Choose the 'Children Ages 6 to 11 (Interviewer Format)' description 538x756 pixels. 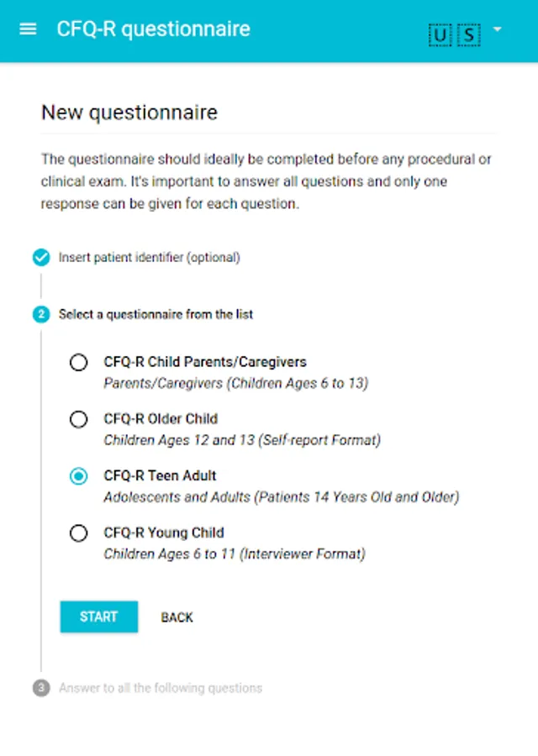click(235, 554)
